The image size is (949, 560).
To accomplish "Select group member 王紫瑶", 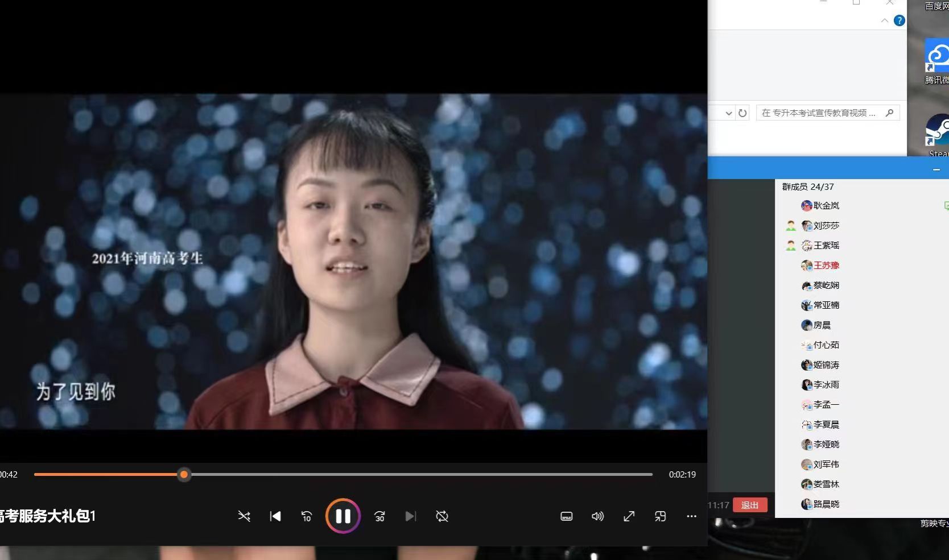I will 826,246.
